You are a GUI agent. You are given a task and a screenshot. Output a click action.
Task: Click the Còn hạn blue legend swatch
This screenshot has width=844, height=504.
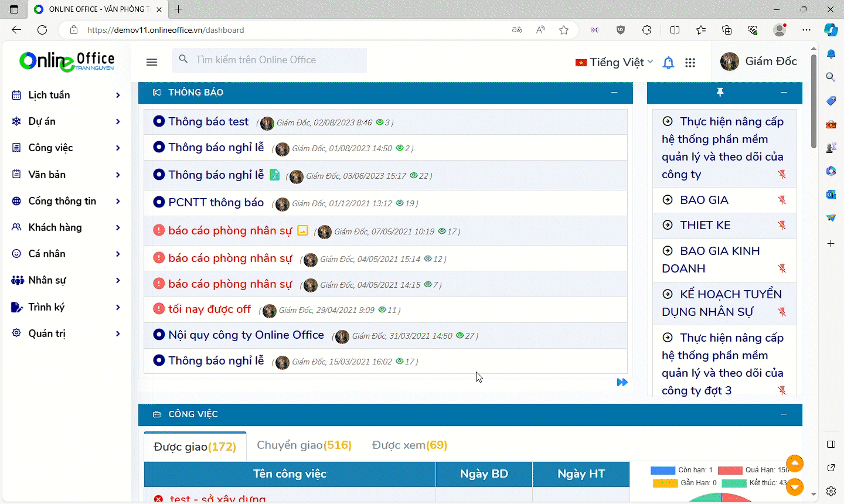click(663, 470)
